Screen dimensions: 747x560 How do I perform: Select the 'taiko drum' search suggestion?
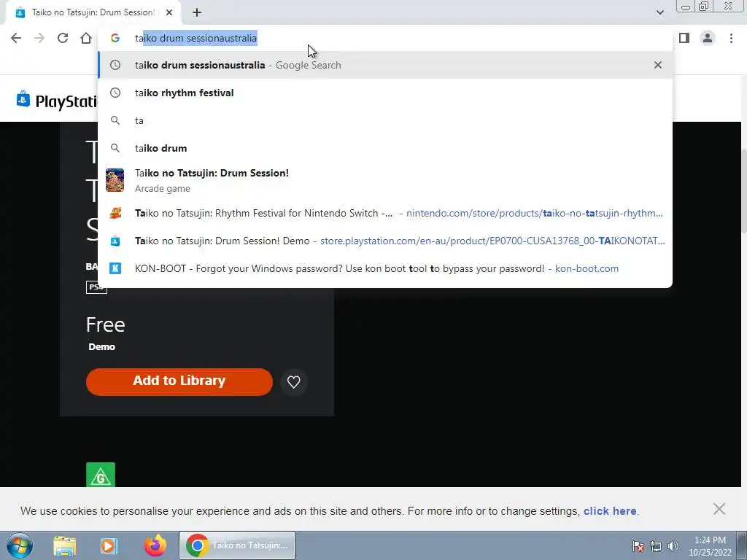click(385, 148)
